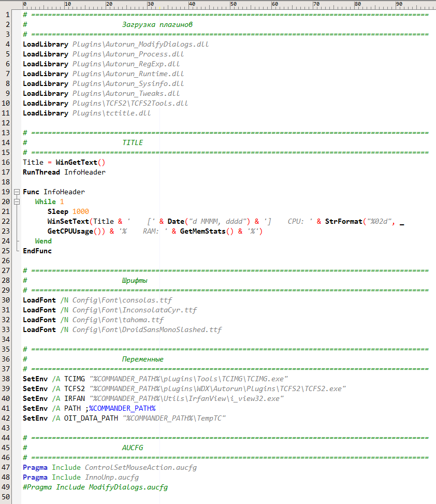Collapse the Func InfoHeader fold marker
436x504 pixels.
coord(17,192)
